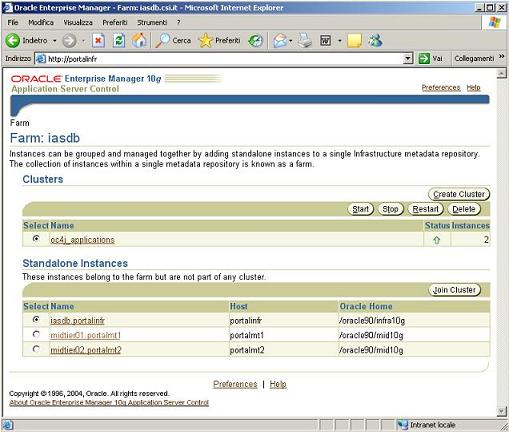Click the IE page icon in status bar

pyautogui.click(x=8, y=425)
